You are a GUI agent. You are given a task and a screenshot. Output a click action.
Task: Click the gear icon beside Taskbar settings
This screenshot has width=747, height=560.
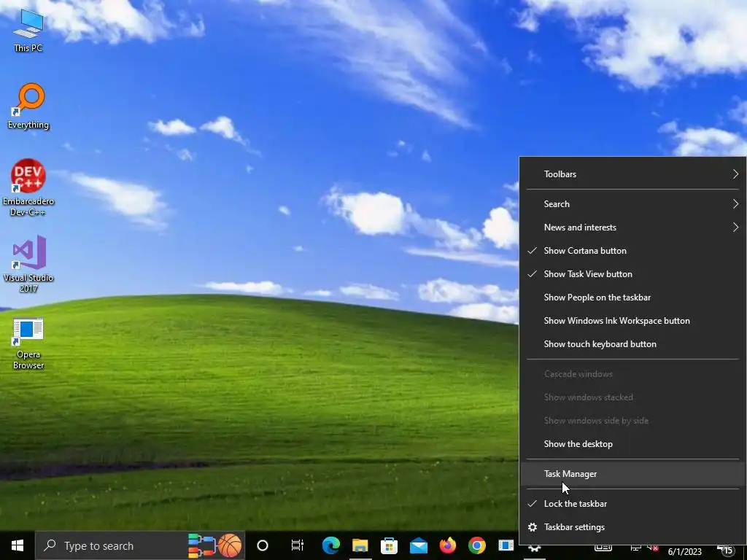533,527
